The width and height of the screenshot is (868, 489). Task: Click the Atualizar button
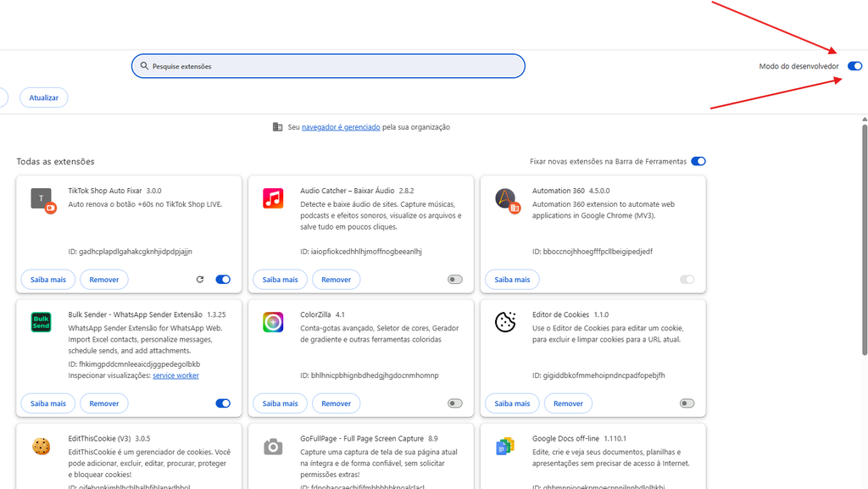click(44, 97)
